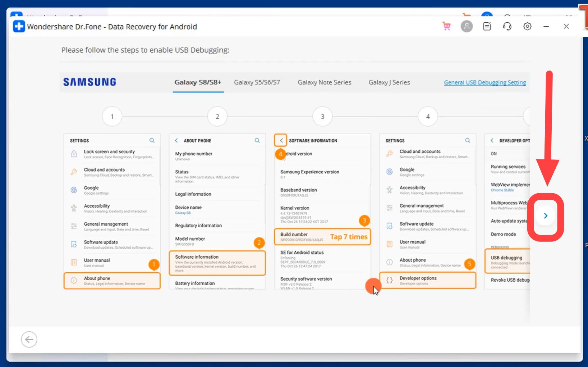Screen dimensions: 588x367
Task: Click the Samsung brand logo
Action: 90,82
